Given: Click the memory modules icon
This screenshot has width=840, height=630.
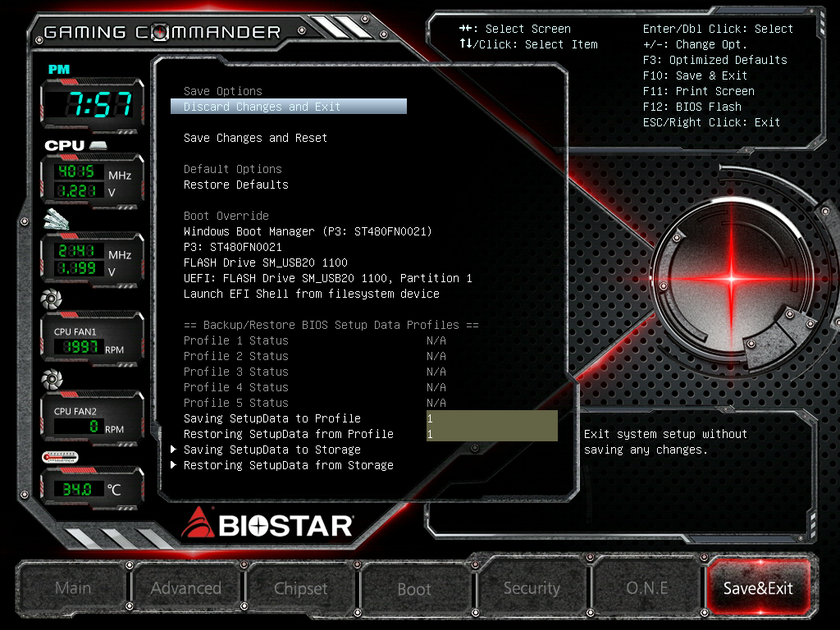Looking at the screenshot, I should [57, 220].
